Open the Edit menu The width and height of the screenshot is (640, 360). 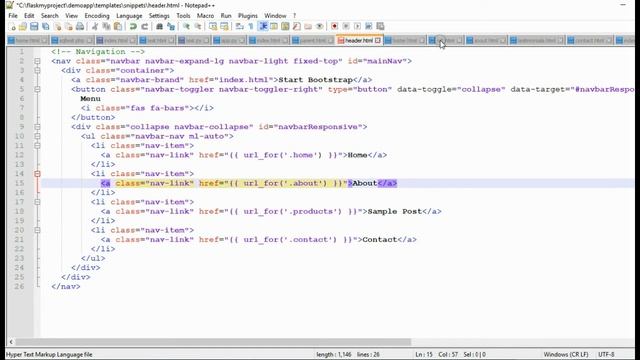tap(29, 16)
